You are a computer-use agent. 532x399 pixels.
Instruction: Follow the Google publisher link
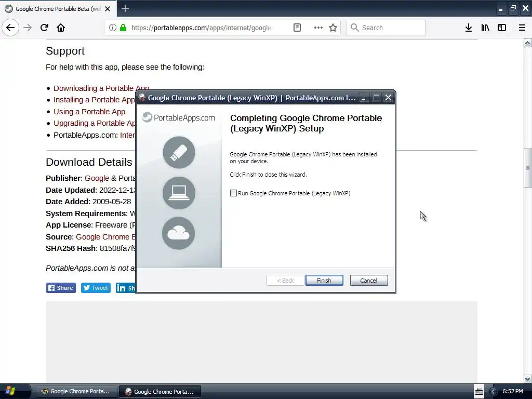pyautogui.click(x=97, y=178)
